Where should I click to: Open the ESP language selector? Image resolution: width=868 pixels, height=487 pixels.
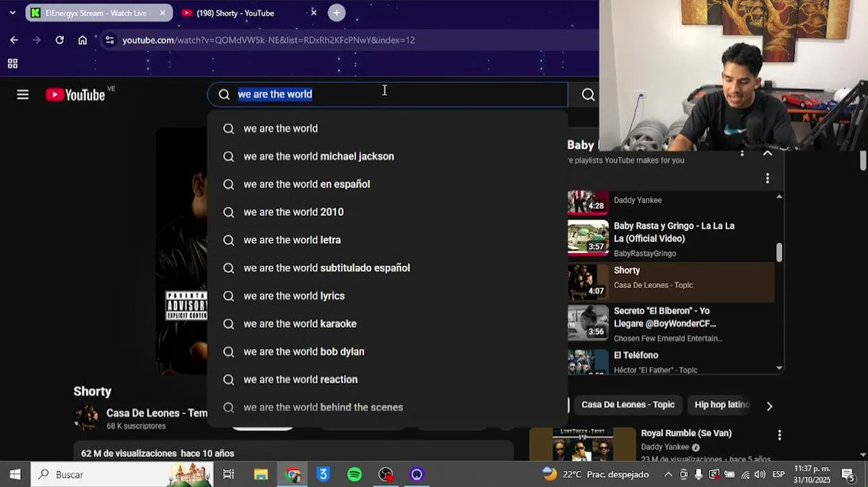coord(779,474)
